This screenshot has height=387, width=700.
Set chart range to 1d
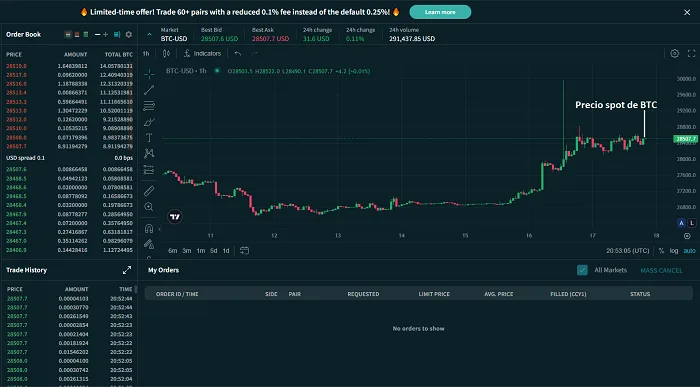coord(226,251)
